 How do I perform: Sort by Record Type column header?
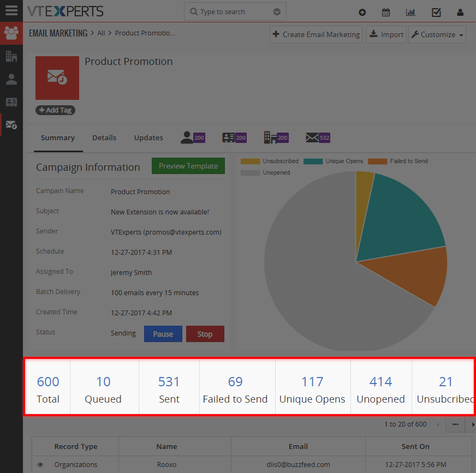click(76, 447)
